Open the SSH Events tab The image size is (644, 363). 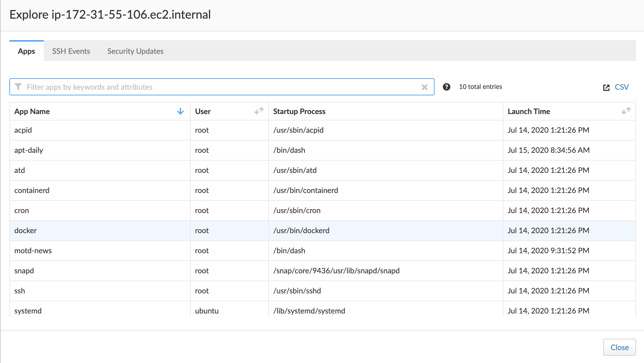71,51
